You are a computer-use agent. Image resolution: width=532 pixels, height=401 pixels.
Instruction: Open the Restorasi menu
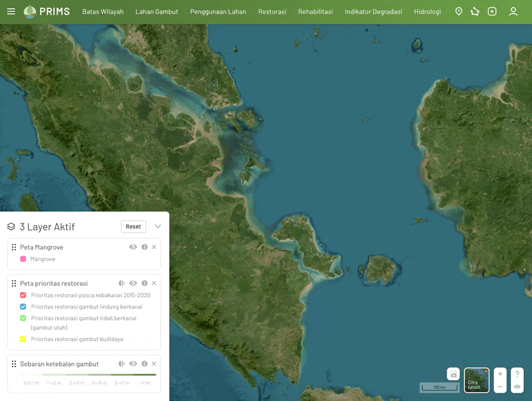(272, 12)
